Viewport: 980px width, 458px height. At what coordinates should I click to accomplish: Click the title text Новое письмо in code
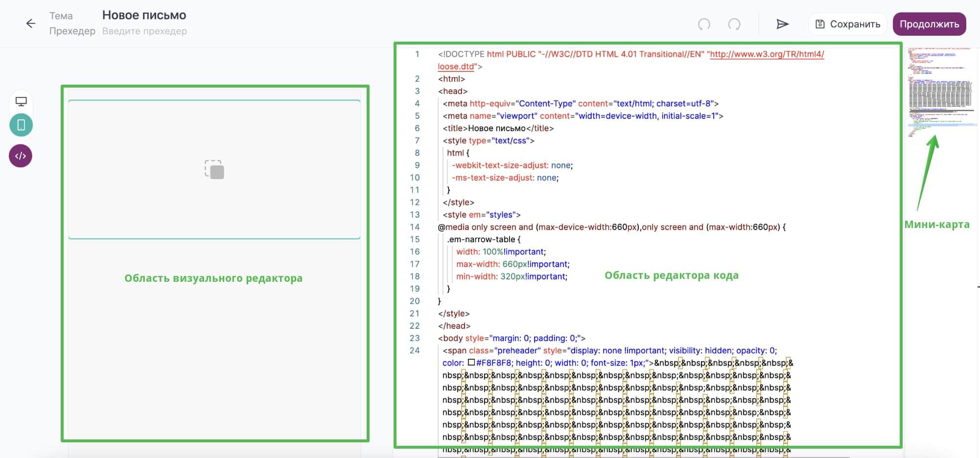497,128
